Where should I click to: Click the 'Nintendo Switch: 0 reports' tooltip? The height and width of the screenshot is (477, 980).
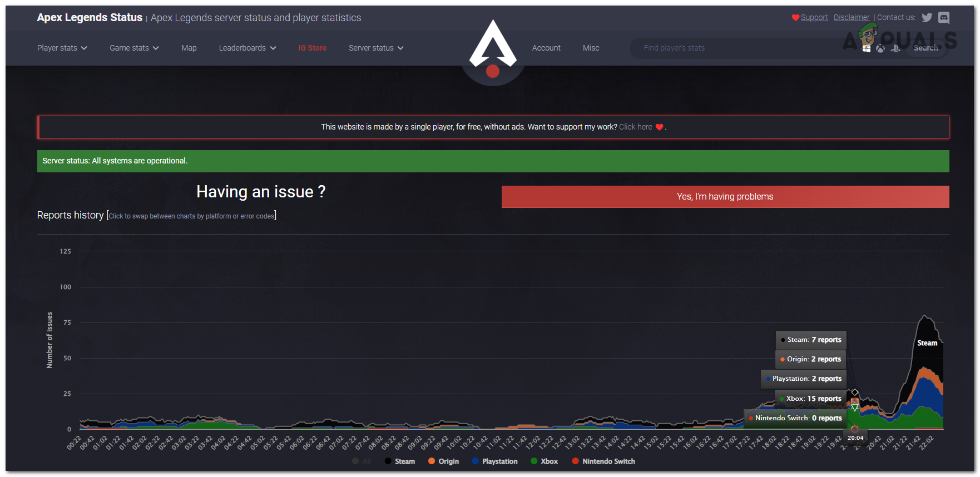pos(795,418)
